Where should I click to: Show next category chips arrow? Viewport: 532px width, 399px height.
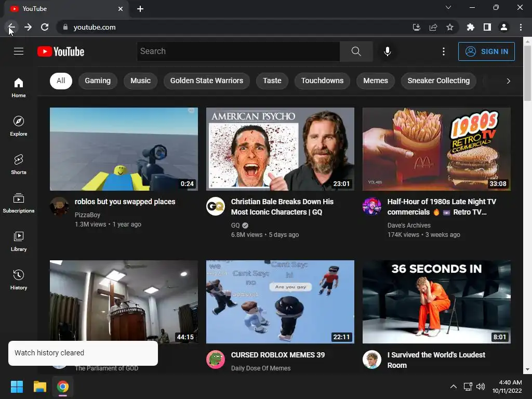coord(508,81)
